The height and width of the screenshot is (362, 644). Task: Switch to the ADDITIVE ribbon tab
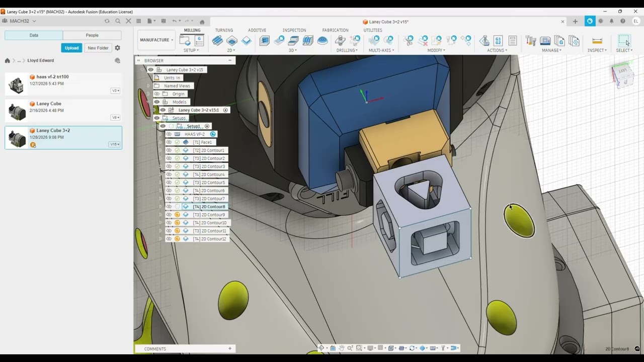coord(257,30)
